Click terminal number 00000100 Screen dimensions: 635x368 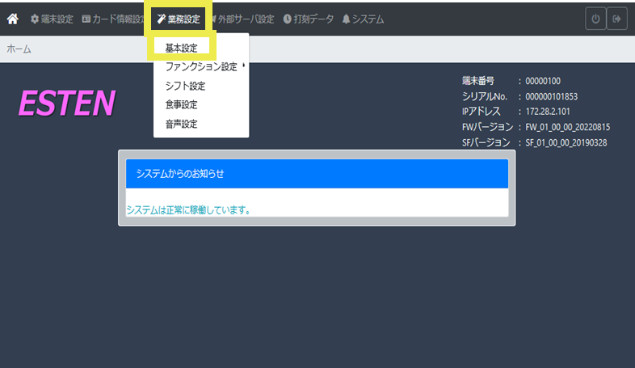[543, 81]
